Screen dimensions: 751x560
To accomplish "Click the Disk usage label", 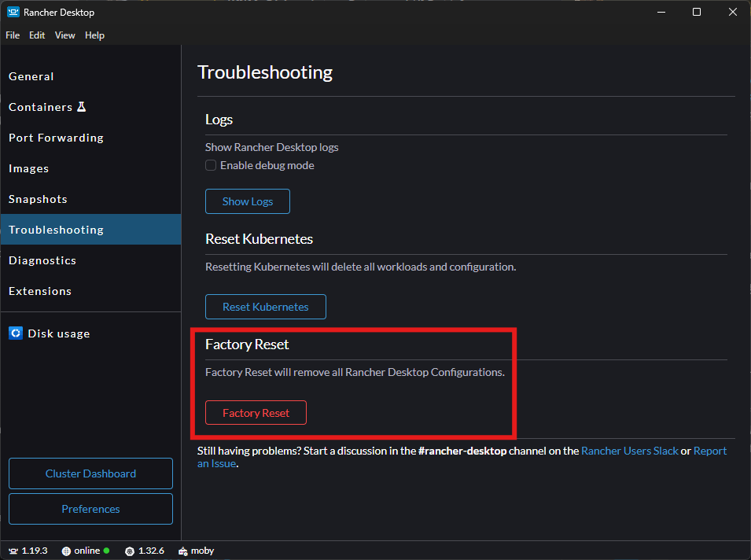I will click(59, 333).
